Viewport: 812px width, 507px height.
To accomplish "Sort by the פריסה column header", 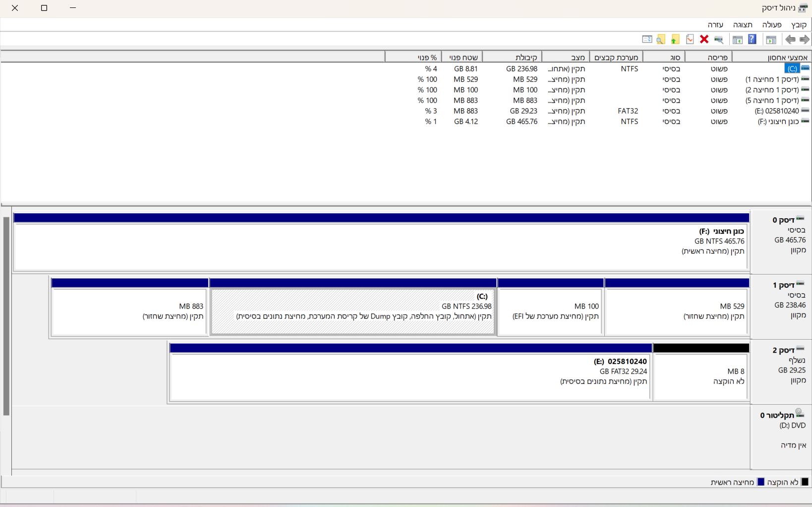I will 708,58.
